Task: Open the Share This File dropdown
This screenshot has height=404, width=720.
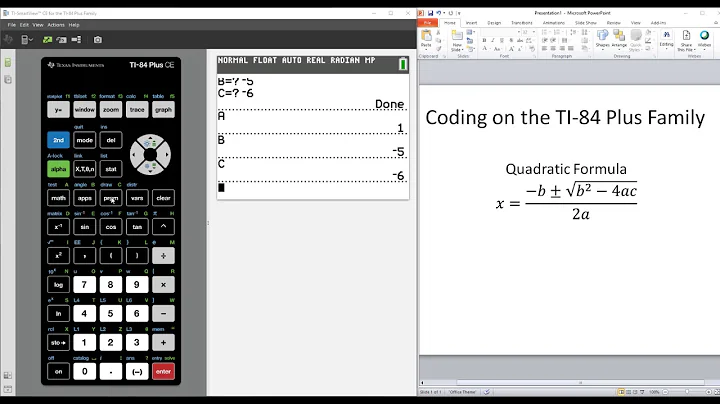Action: tap(686, 40)
